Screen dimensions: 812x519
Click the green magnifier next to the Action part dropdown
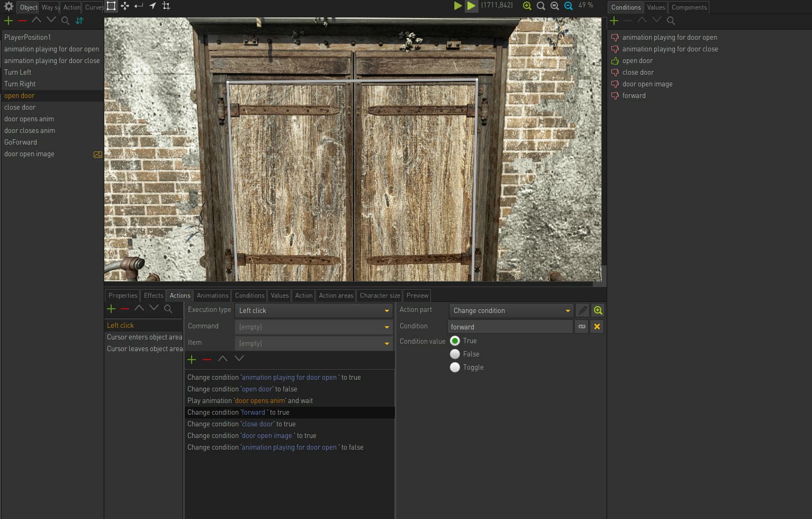click(x=598, y=310)
